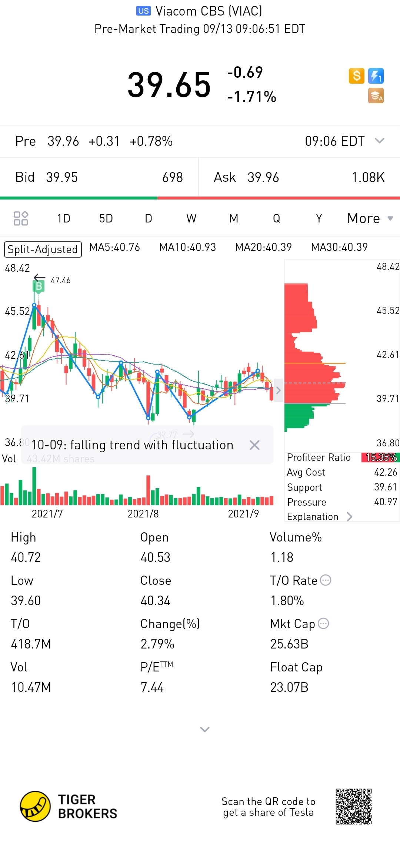Viewport: 400px width, 868px height.
Task: Tap the 10-09 falling trend message
Action: [132, 445]
